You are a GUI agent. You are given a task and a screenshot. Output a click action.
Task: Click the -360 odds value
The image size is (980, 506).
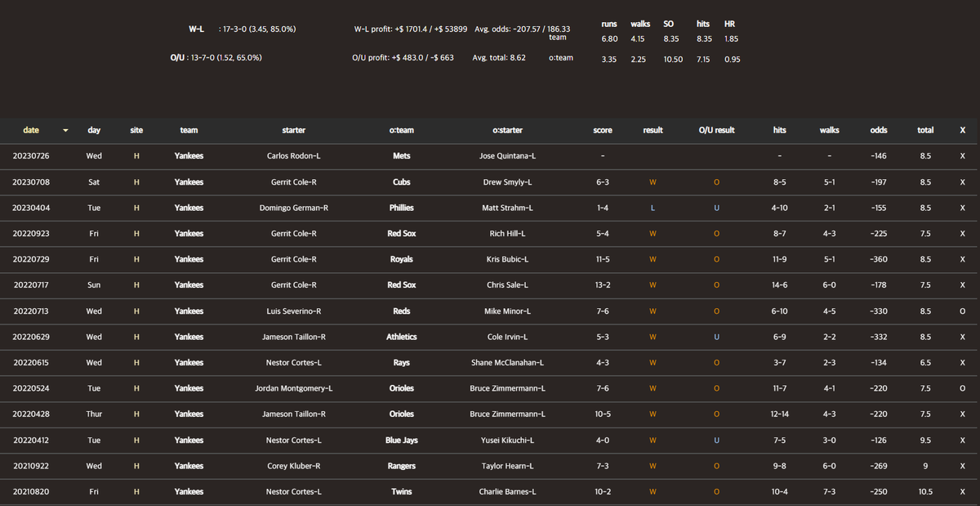click(879, 259)
